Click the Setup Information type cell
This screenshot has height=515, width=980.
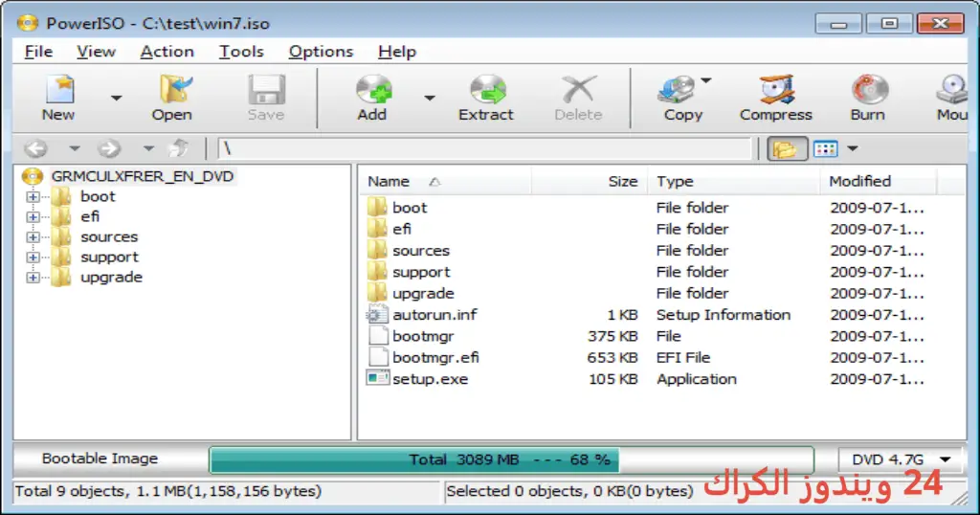click(724, 314)
